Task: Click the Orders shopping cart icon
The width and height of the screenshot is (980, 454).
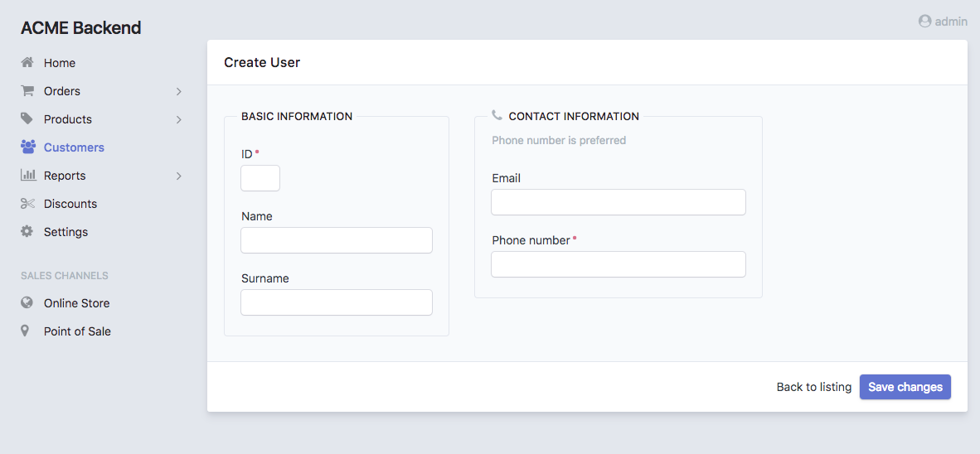Action: [27, 91]
